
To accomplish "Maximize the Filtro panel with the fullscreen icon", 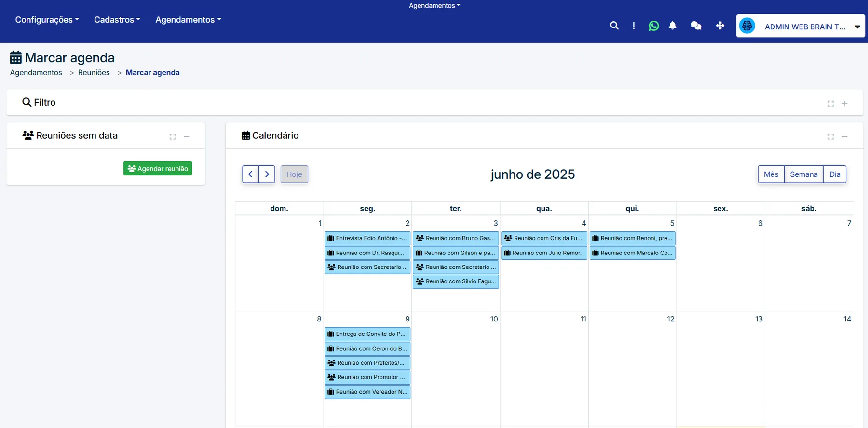I will 830,104.
